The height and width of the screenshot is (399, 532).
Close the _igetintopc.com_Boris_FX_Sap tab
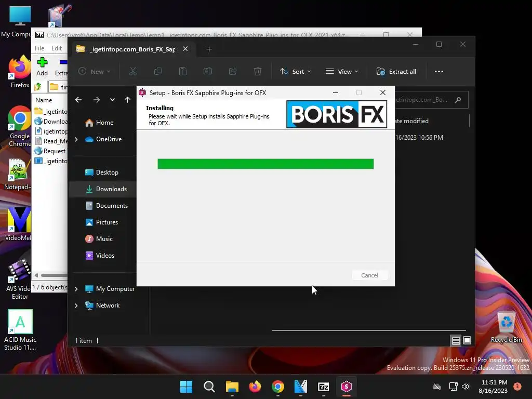[185, 49]
